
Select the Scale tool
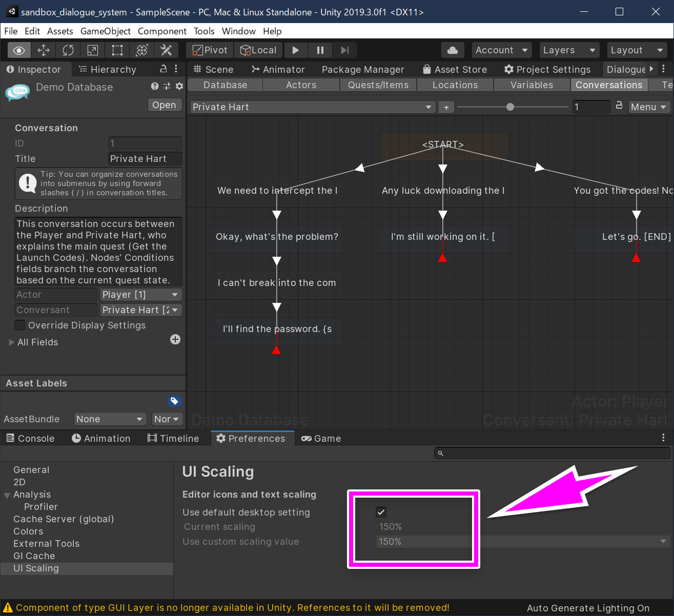(93, 50)
